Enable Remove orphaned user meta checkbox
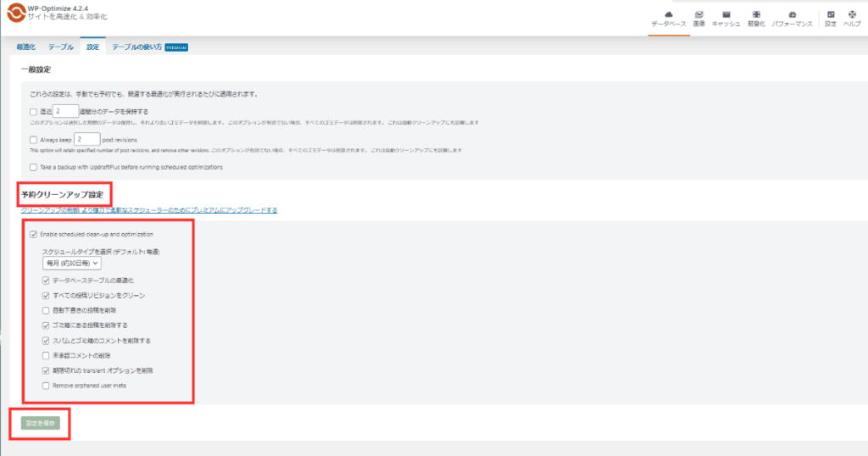The width and height of the screenshot is (868, 456). click(46, 386)
